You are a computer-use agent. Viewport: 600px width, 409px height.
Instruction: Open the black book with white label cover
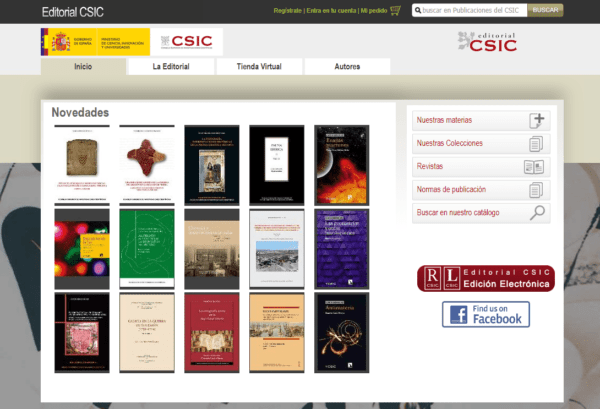277,165
